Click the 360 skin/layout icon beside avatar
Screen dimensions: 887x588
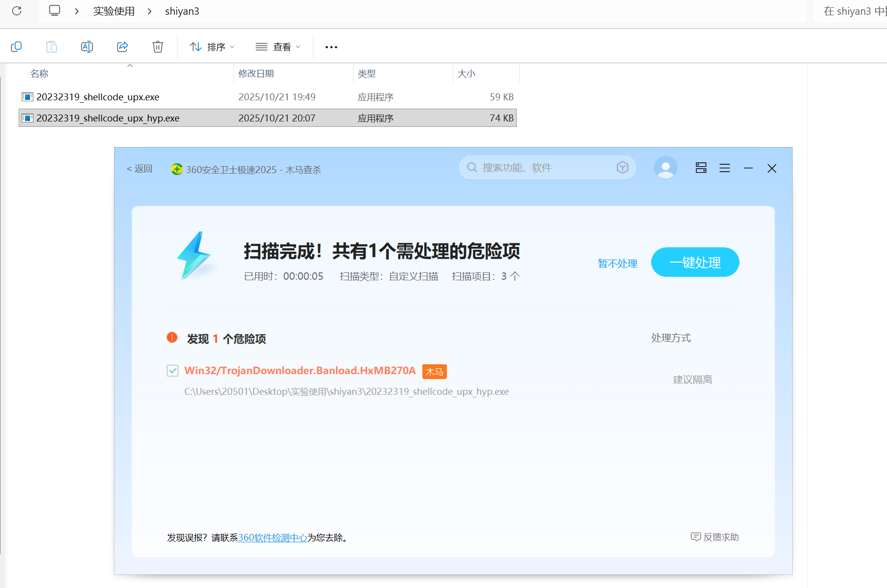701,168
